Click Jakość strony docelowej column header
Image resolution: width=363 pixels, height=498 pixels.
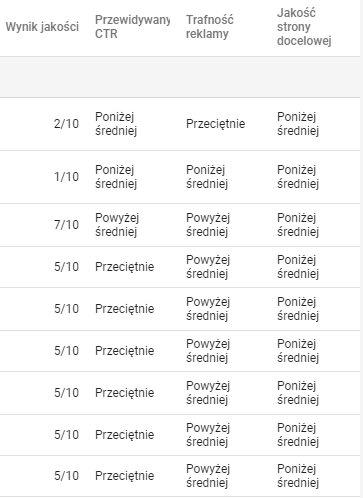pos(304,27)
